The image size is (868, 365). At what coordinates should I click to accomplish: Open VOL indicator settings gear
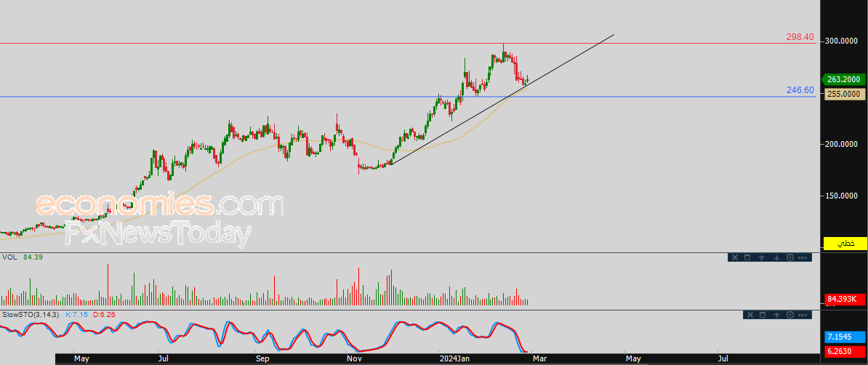pyautogui.click(x=790, y=257)
